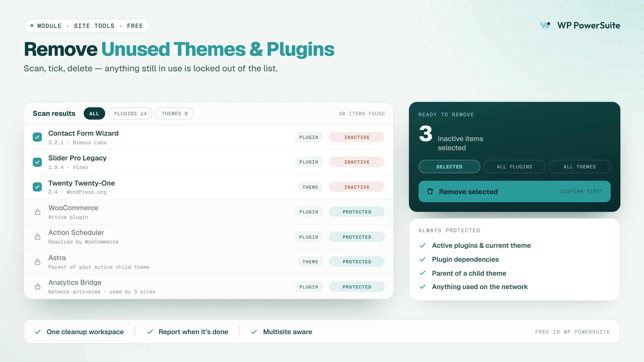
Task: Click PLUGIN tag on Action Scheduler row
Action: pos(309,237)
